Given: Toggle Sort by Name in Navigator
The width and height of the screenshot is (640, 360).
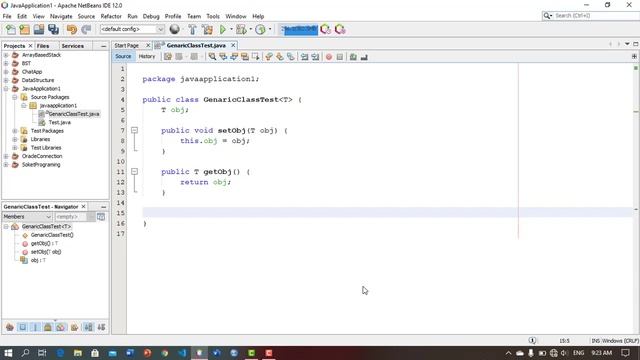Looking at the screenshot, I should 88,327.
